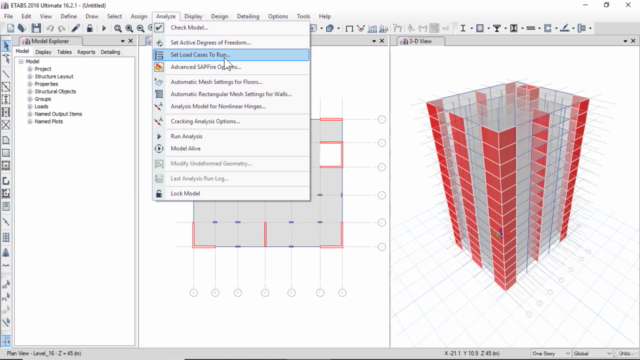Click the New Model toolbar icon
The height and width of the screenshot is (360, 640).
click(x=10, y=28)
